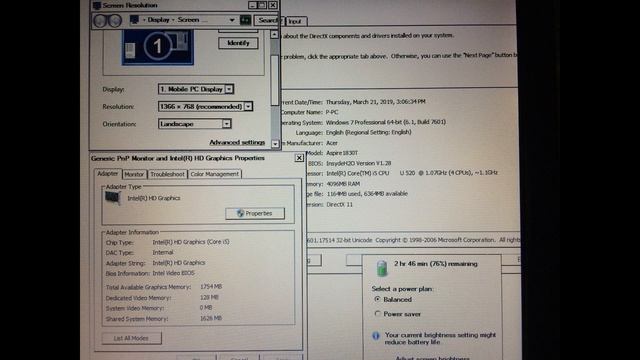The image size is (640, 360).
Task: Click the scrollbar up arrow in Screen Resolution
Action: point(275,35)
